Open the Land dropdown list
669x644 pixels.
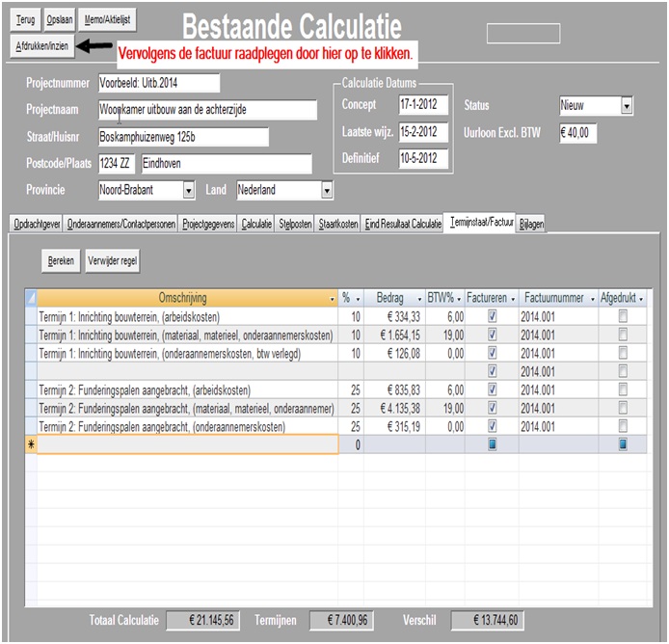coord(327,191)
